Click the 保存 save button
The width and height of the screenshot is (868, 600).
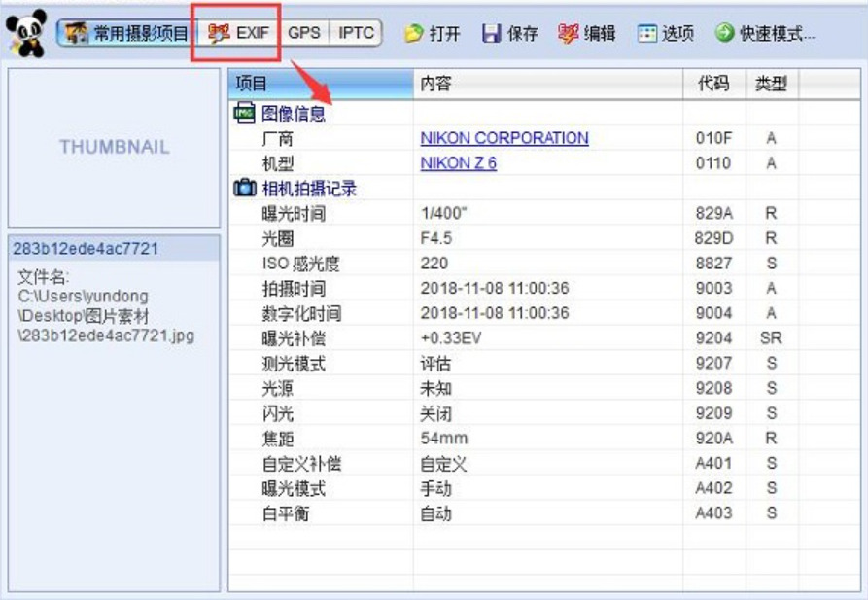pos(510,34)
